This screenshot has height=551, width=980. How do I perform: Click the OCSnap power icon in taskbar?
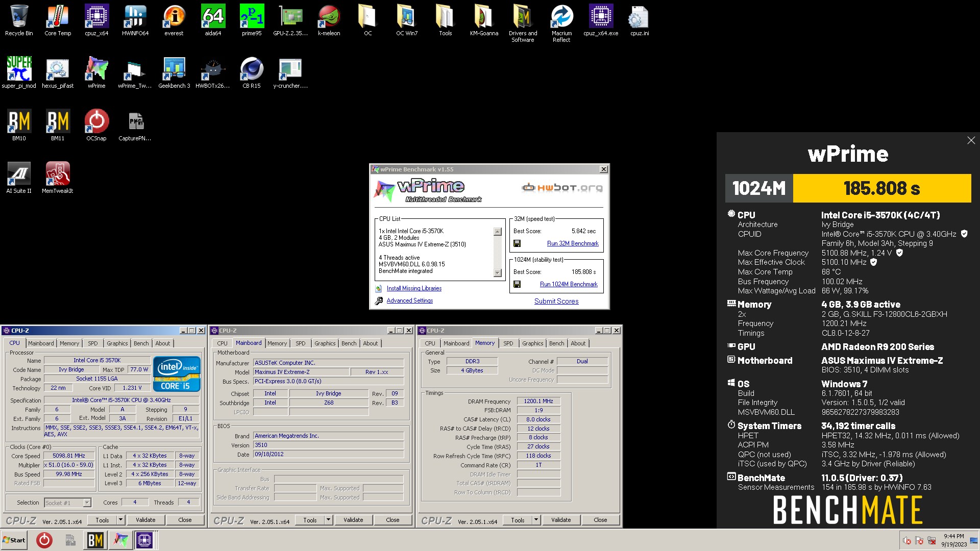point(44,540)
